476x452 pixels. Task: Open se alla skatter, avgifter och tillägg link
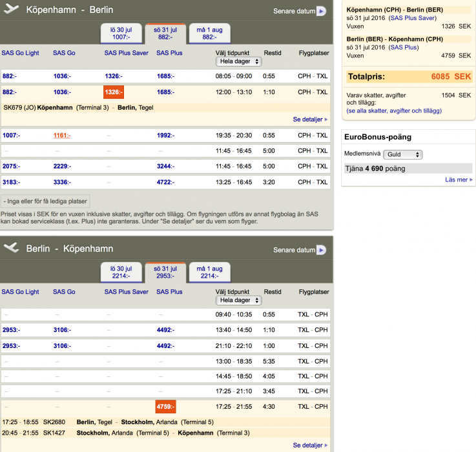click(394, 111)
